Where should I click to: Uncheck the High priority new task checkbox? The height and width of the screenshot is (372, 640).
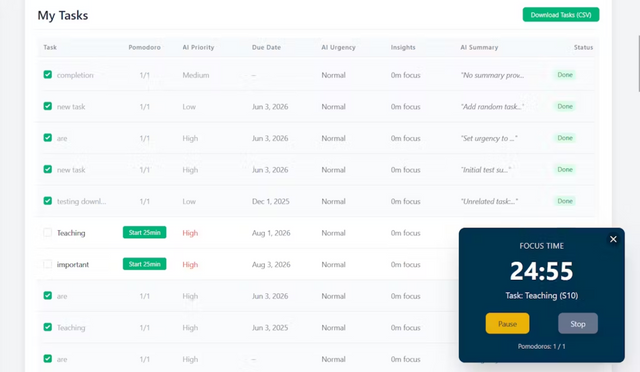point(48,169)
